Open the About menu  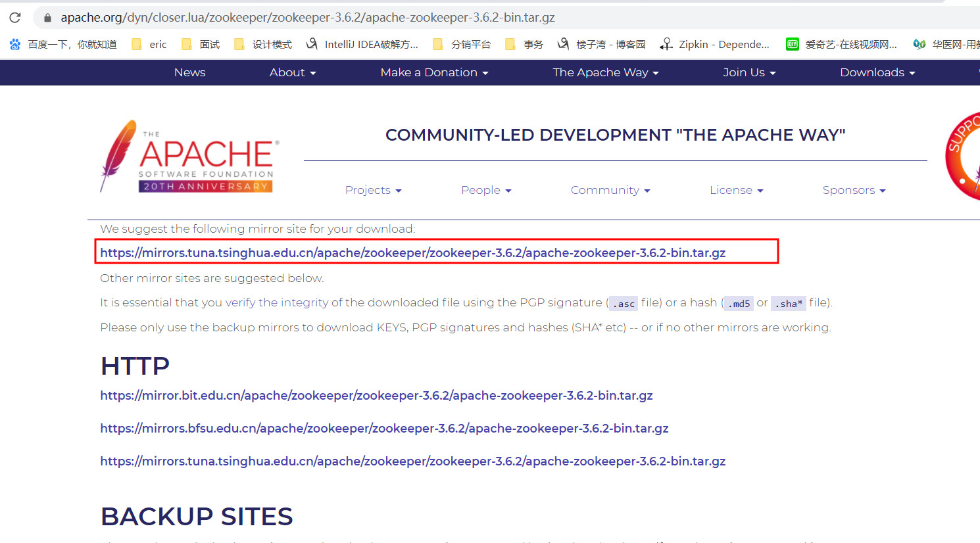pos(293,72)
